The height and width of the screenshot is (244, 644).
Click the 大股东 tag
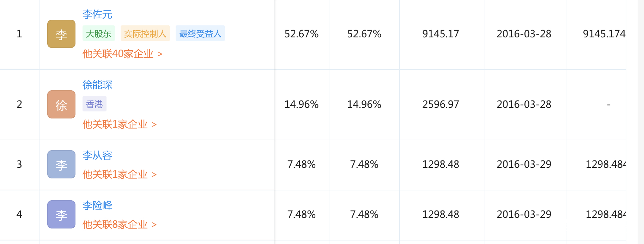pos(99,33)
